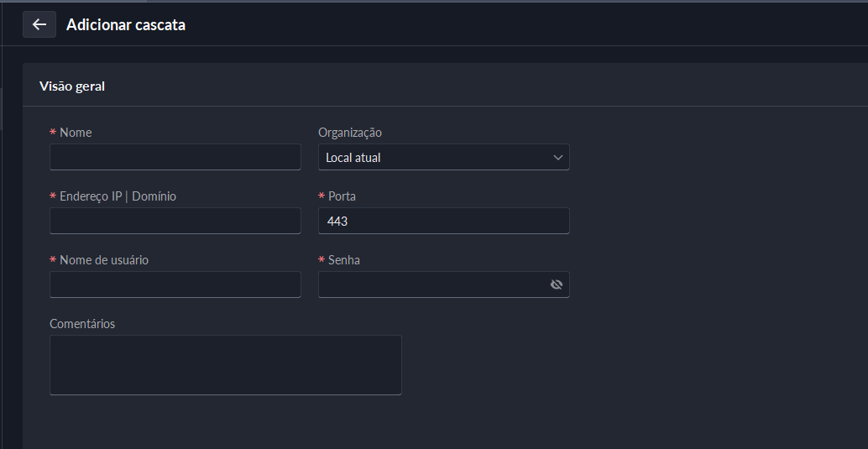Click the Adicionar cascata page title

click(x=126, y=25)
